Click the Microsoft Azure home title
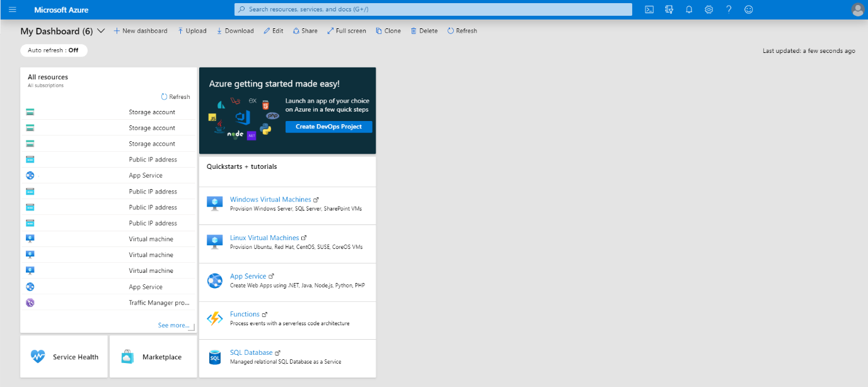This screenshot has width=868, height=387. tap(61, 10)
